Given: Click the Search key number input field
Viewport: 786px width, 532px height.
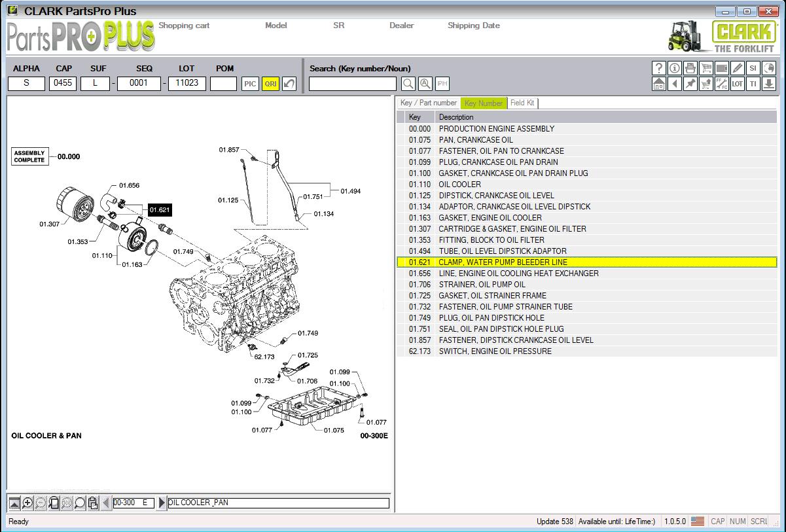Looking at the screenshot, I should tap(353, 84).
